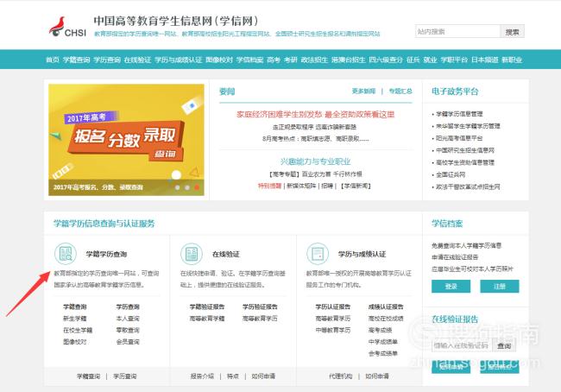
Task: Open the 全国征兵网 link
Action: (451, 174)
